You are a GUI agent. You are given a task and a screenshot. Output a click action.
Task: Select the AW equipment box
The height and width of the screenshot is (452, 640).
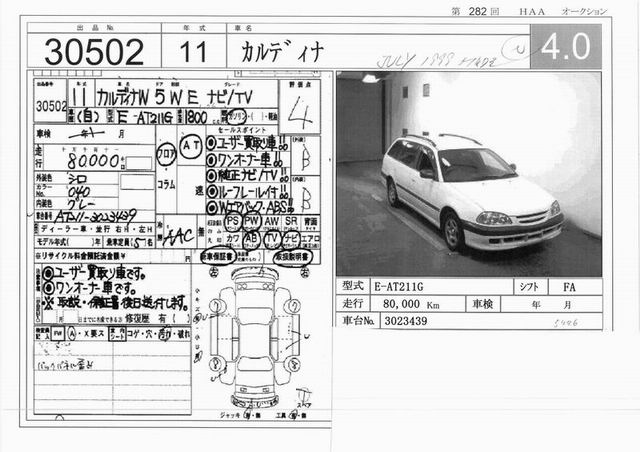coord(271,221)
